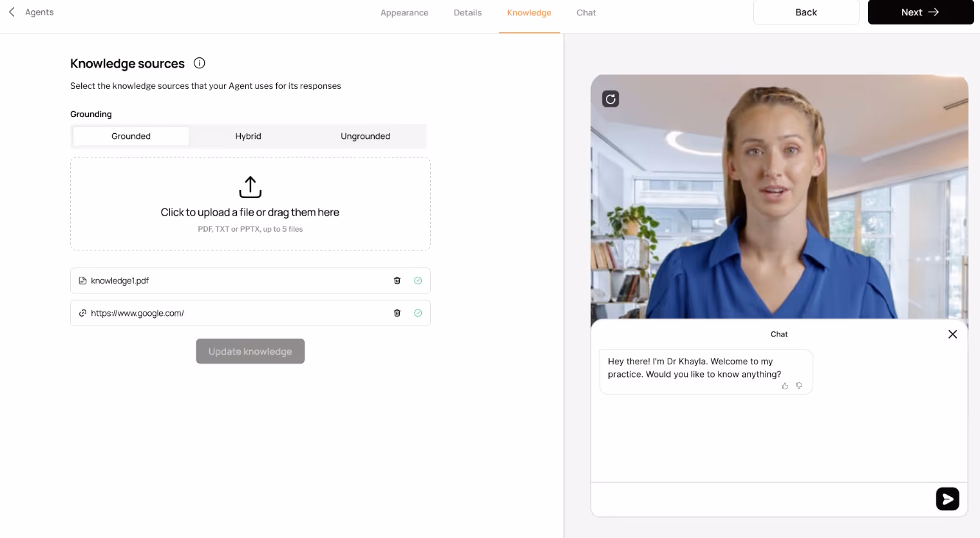Close the Chat panel
980x538 pixels.
point(952,334)
